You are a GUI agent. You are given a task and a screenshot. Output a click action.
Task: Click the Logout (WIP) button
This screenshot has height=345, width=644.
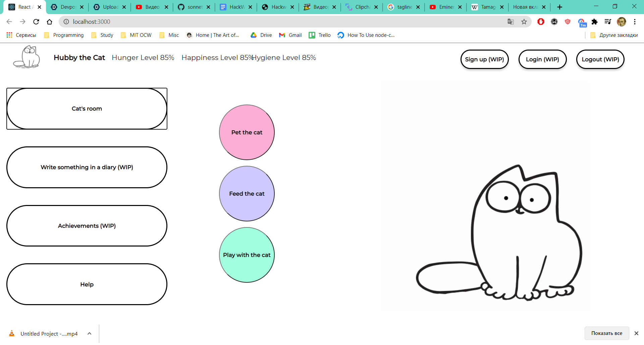(x=600, y=59)
